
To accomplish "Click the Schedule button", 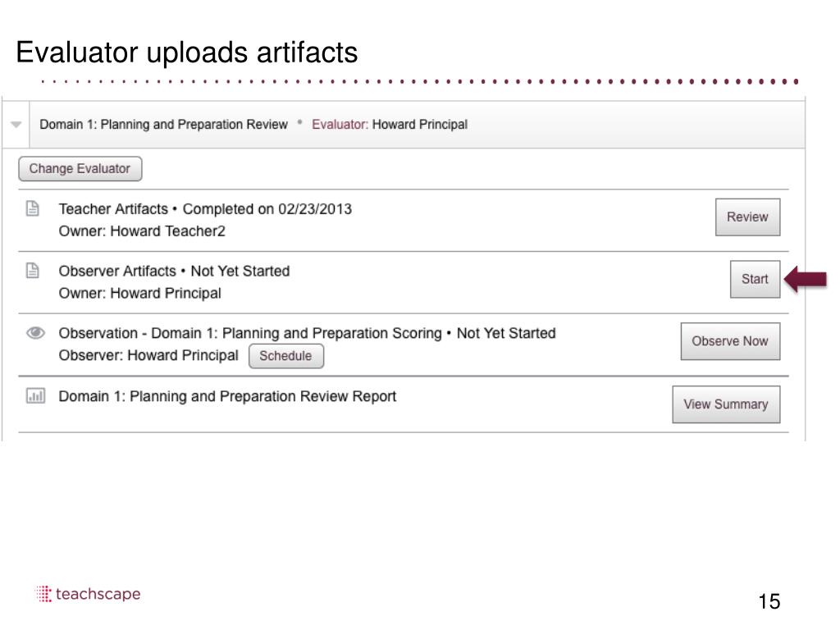I will (285, 356).
